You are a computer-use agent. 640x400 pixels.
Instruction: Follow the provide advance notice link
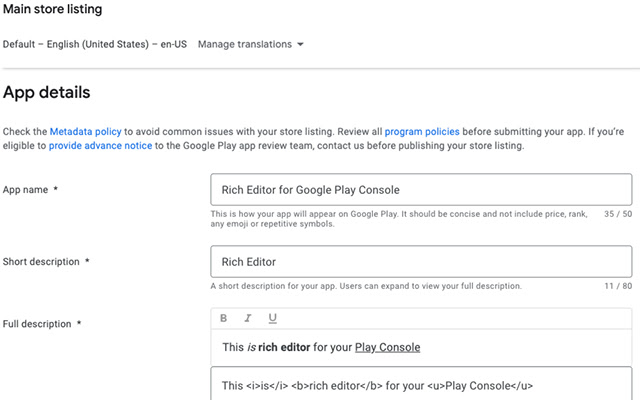coord(97,146)
